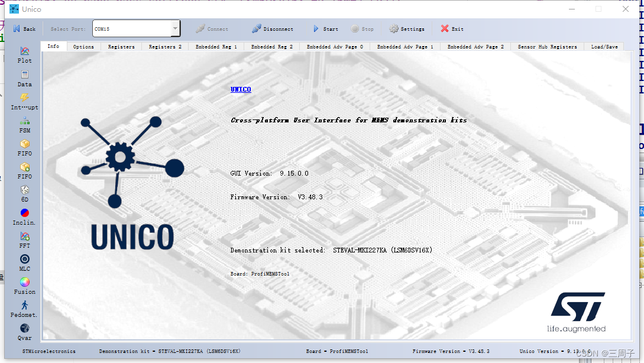Open the Embedded Adv Page 2 tab
Image resolution: width=644 pixels, height=363 pixels.
pos(475,47)
